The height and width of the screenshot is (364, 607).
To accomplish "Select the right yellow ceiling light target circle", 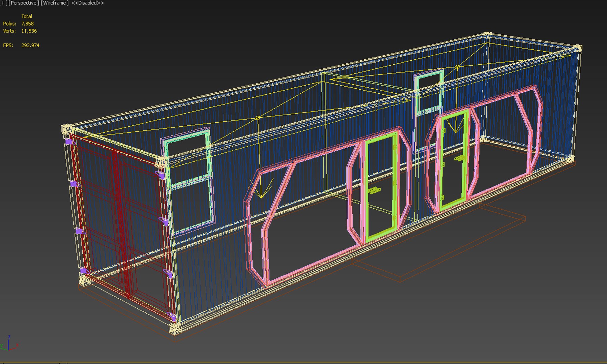I will pyautogui.click(x=457, y=67).
